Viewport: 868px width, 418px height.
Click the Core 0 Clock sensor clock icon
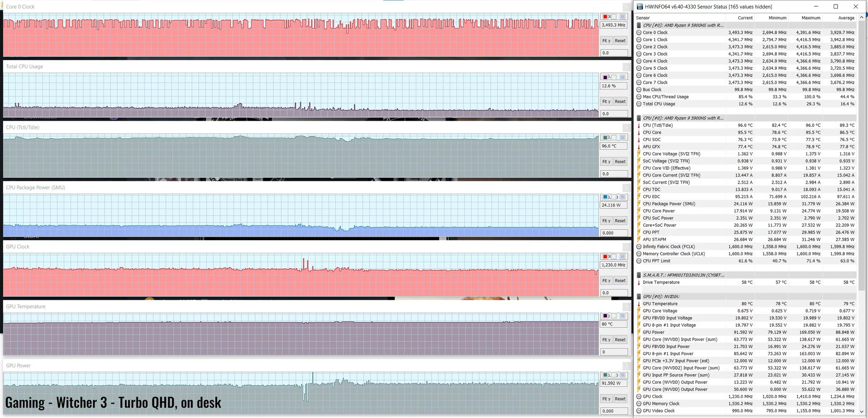click(639, 33)
